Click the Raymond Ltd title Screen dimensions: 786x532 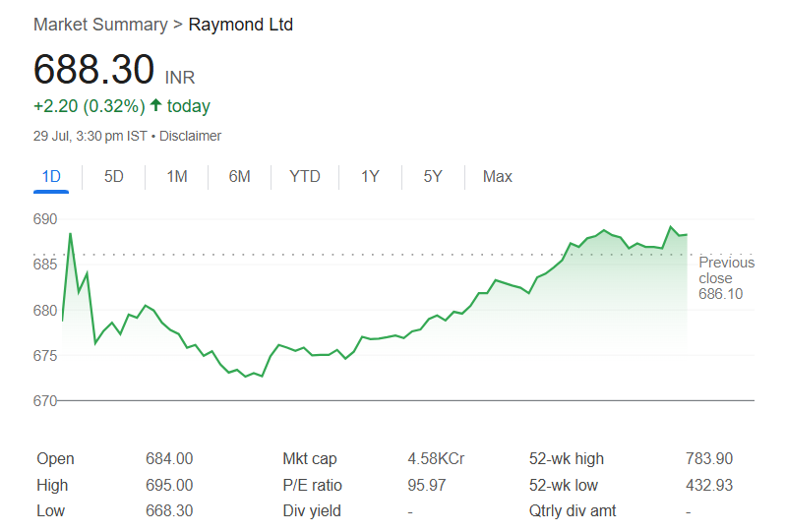coord(241,25)
